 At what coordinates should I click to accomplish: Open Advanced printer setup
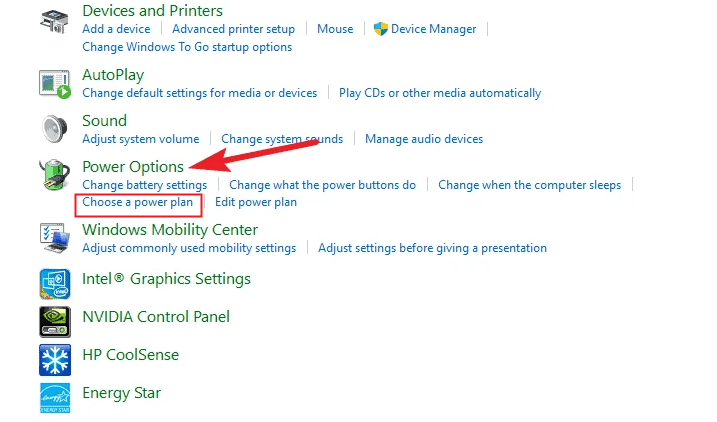(x=233, y=29)
